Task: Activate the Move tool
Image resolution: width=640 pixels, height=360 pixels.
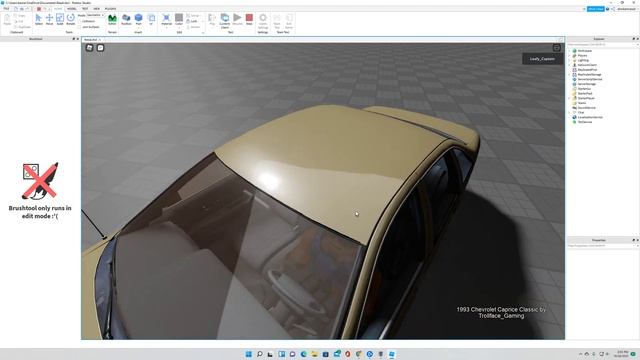Action: (49, 19)
